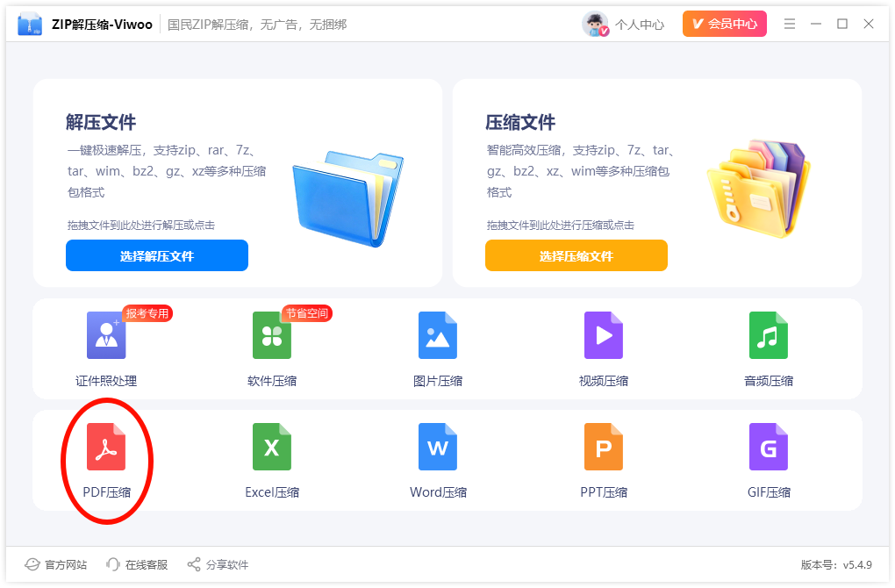The image size is (895, 588).
Task: Click the 软件压缩 label text
Action: (x=272, y=381)
